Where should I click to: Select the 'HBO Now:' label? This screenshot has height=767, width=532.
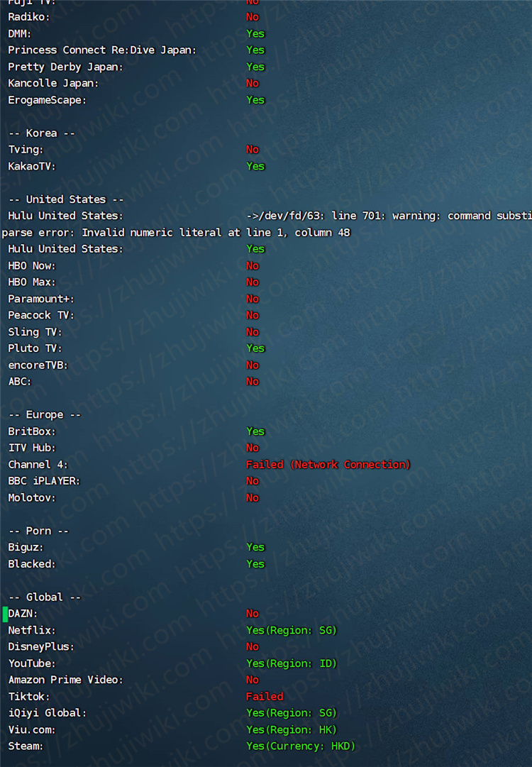coord(32,266)
